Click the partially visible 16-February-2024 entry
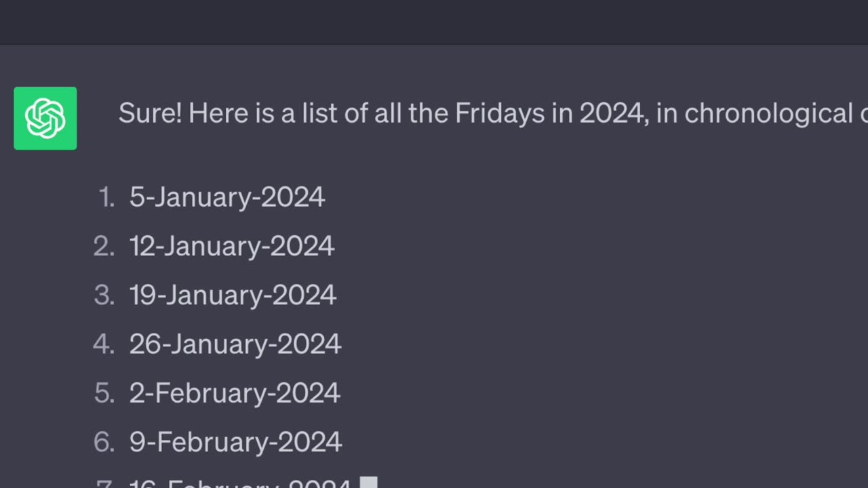Image resolution: width=868 pixels, height=488 pixels. [x=240, y=483]
